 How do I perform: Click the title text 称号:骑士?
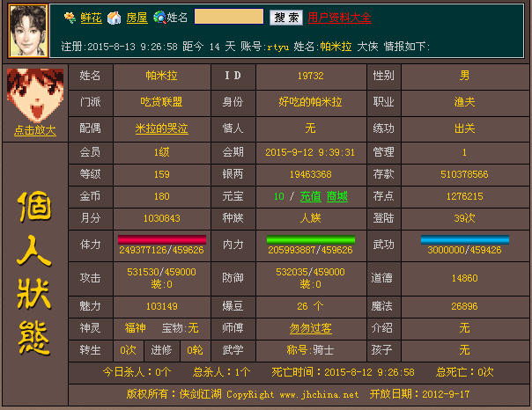coord(310,349)
